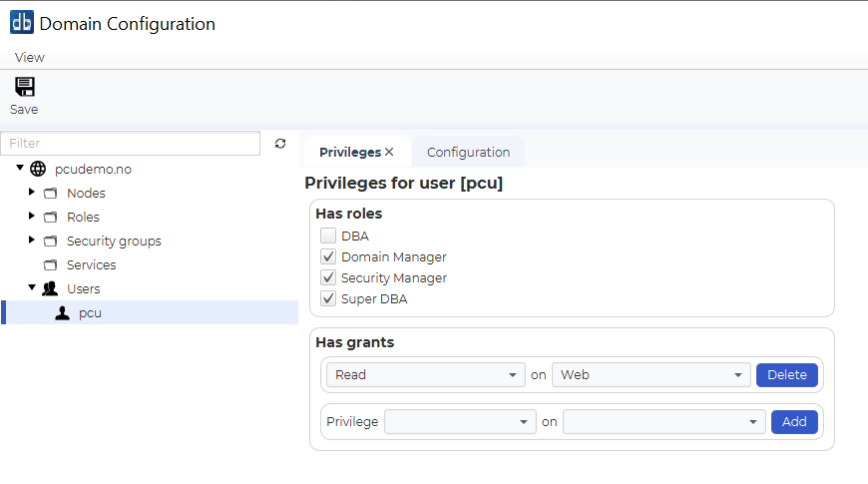
Task: Open the Web target dropdown
Action: click(x=651, y=375)
